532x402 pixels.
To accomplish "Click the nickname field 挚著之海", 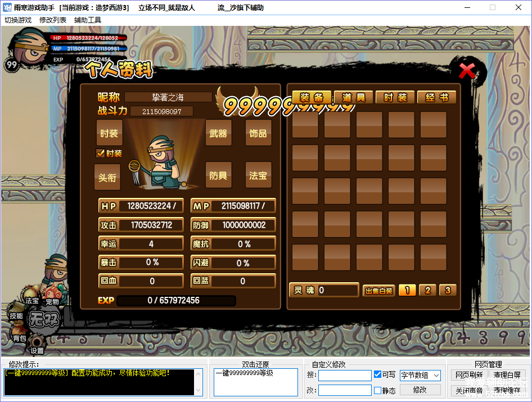I will coord(168,97).
